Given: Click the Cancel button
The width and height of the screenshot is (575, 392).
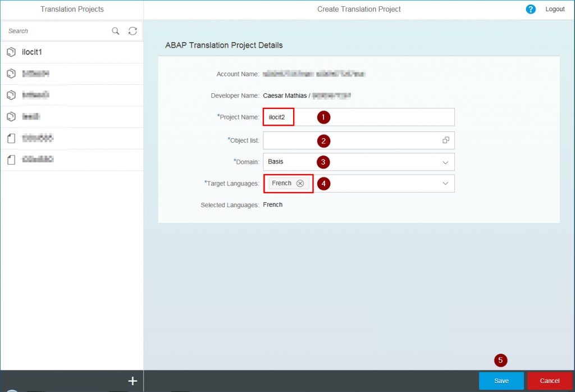Looking at the screenshot, I should pyautogui.click(x=549, y=380).
